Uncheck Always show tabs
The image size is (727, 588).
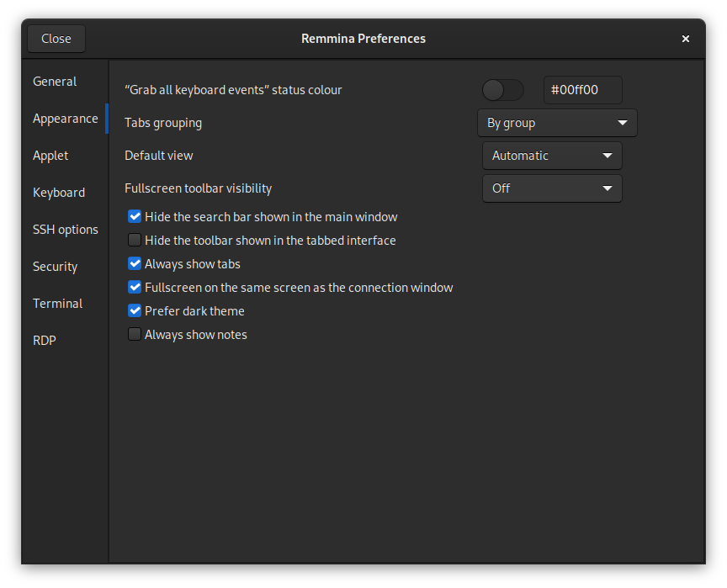pyautogui.click(x=135, y=263)
